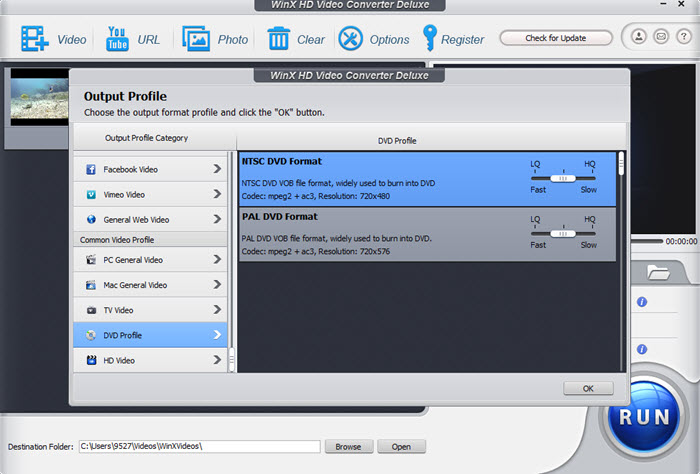Click the Photo toolbar label
This screenshot has height=474, width=700.
point(233,40)
